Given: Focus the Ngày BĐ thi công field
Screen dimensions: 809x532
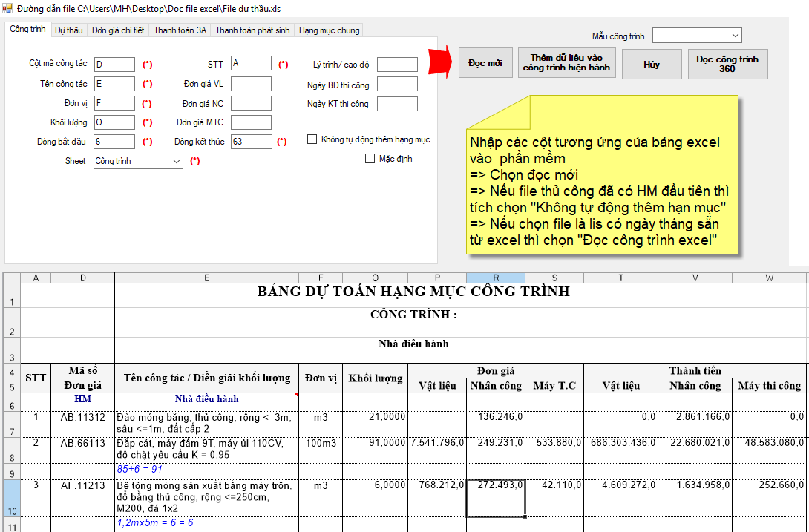Looking at the screenshot, I should [397, 85].
